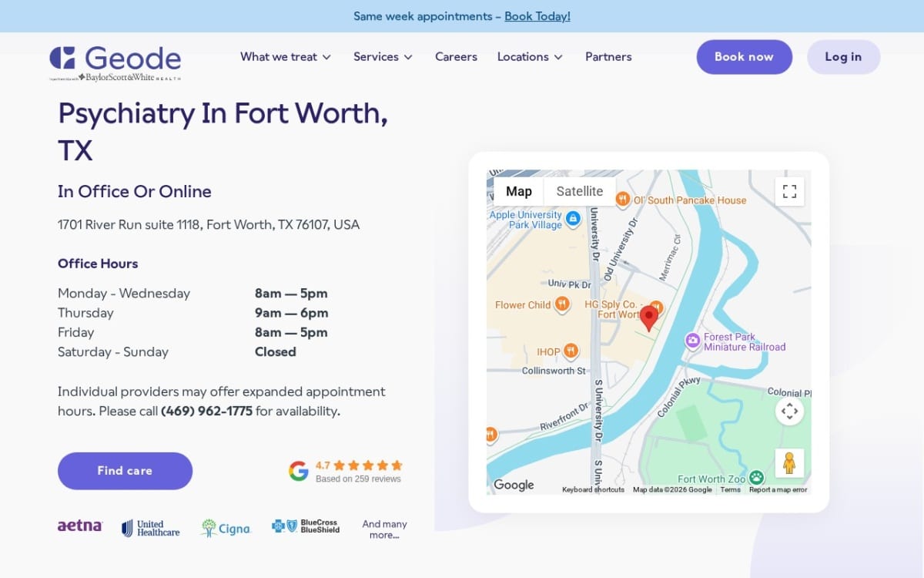Click the Book now button
This screenshot has height=578, width=924.
[744, 57]
